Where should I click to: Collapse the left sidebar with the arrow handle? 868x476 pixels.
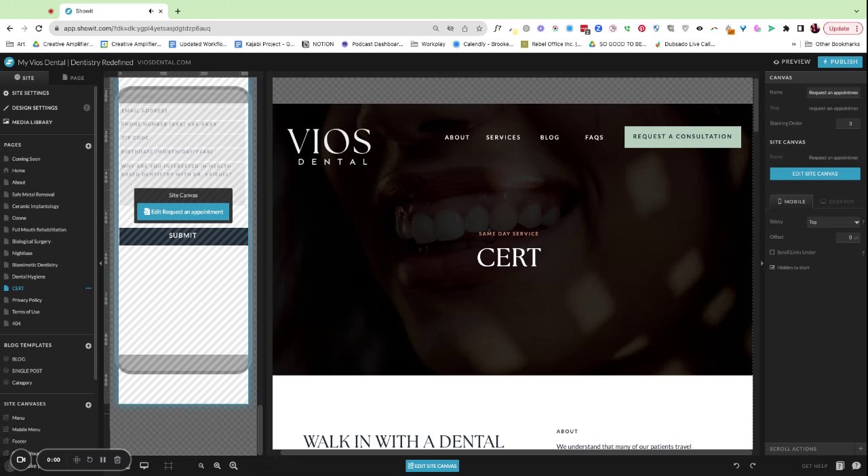(x=100, y=263)
